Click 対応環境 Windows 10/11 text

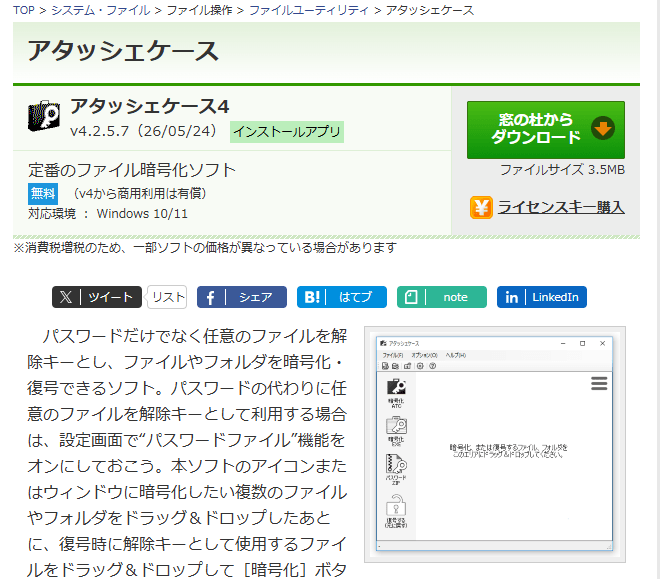pos(108,214)
